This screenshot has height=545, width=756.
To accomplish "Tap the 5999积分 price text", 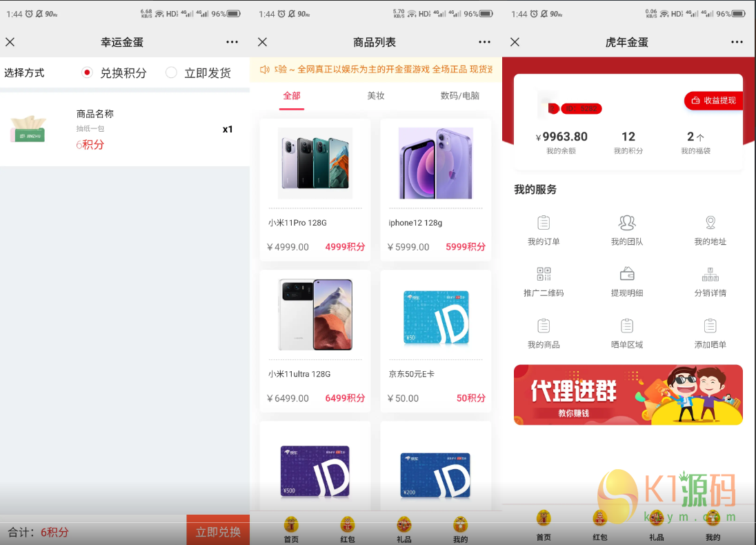I will point(466,247).
